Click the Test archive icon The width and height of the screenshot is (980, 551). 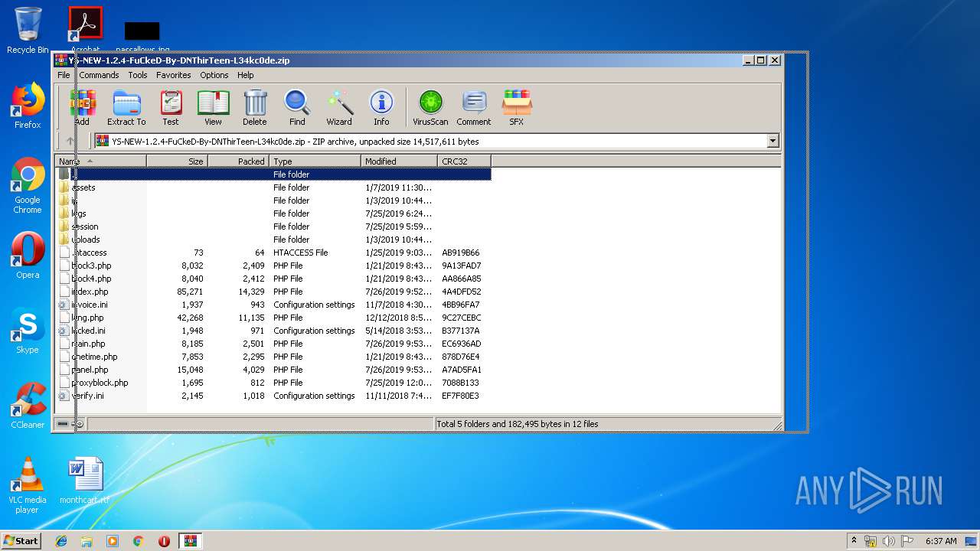[x=171, y=107]
